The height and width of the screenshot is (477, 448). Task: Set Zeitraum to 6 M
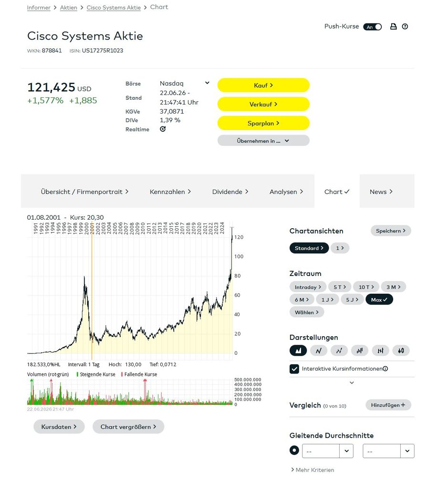[302, 300]
